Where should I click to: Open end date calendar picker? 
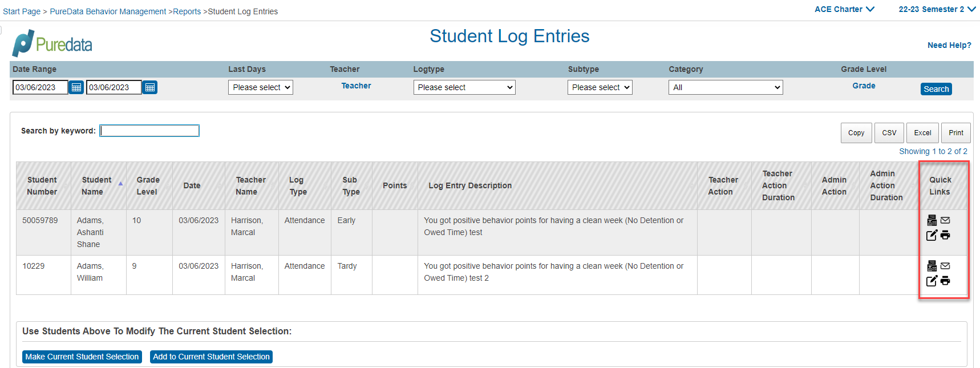(x=149, y=87)
